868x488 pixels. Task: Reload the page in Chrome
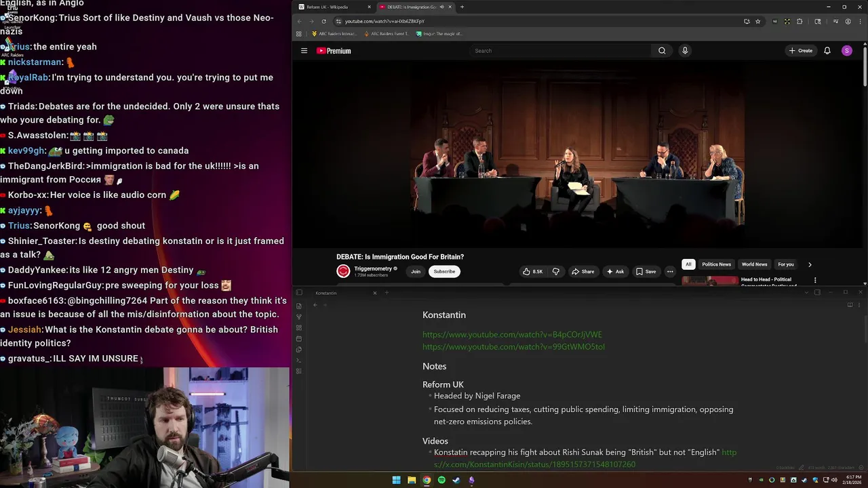[323, 21]
